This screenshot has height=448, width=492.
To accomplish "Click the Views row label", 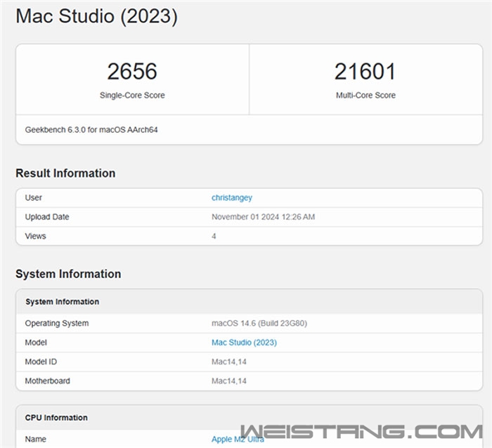I will coord(35,236).
